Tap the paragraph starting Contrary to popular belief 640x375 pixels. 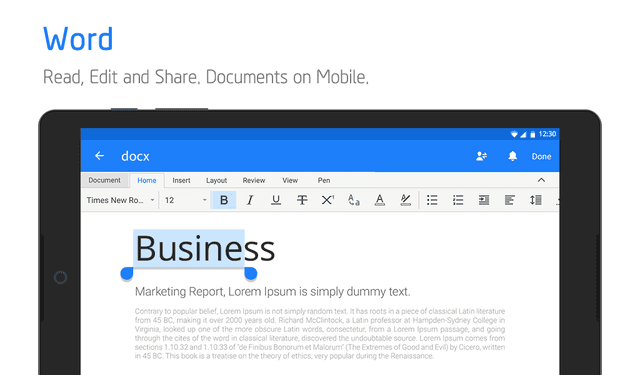[320, 333]
